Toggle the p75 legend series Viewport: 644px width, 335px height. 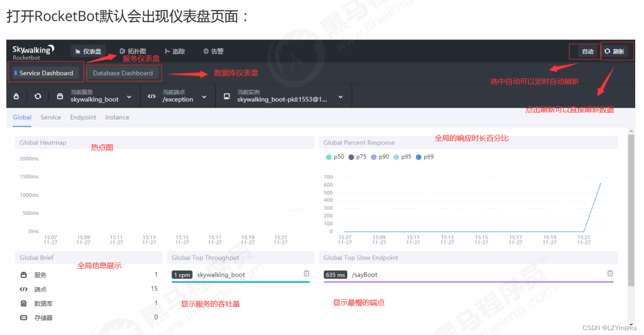click(357, 157)
